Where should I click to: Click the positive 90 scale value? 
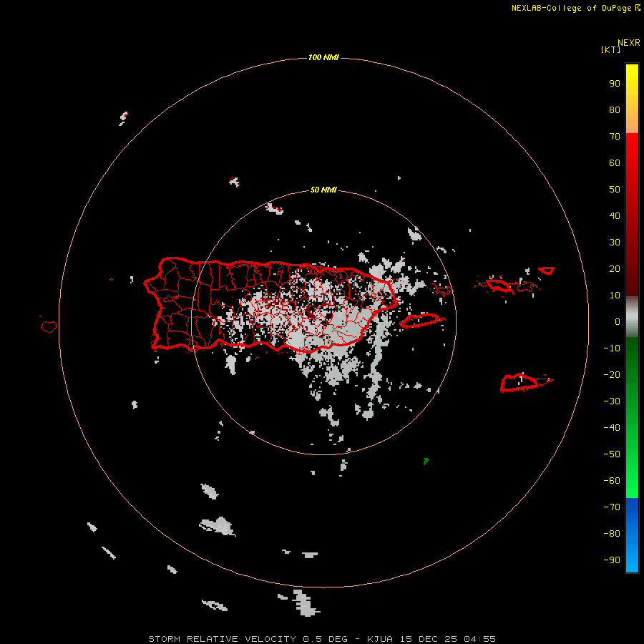pos(615,84)
